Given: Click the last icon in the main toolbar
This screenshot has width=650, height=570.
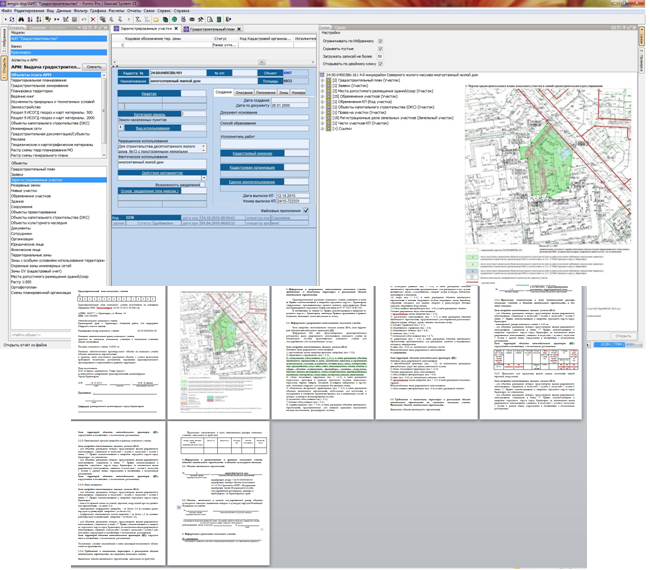Looking at the screenshot, I should pos(228,19).
